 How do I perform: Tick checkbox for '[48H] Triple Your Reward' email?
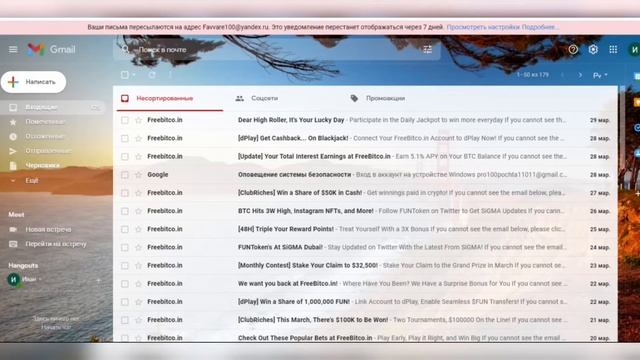click(125, 229)
